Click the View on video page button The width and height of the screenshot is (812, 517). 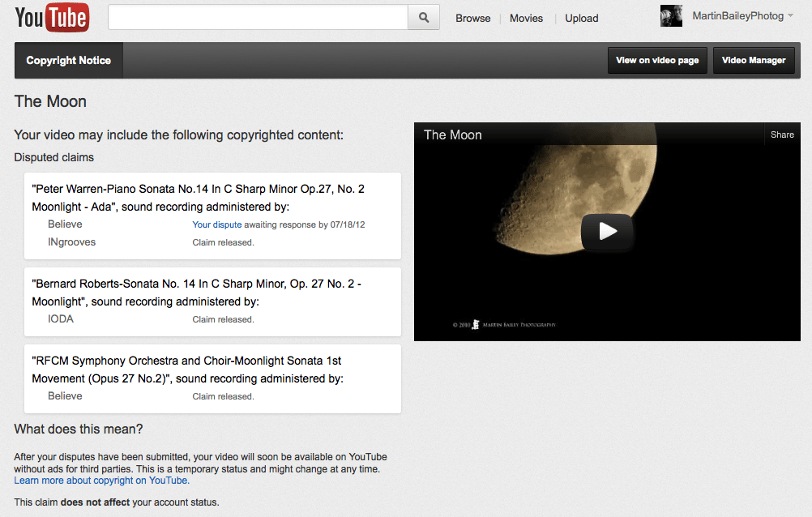pos(657,61)
